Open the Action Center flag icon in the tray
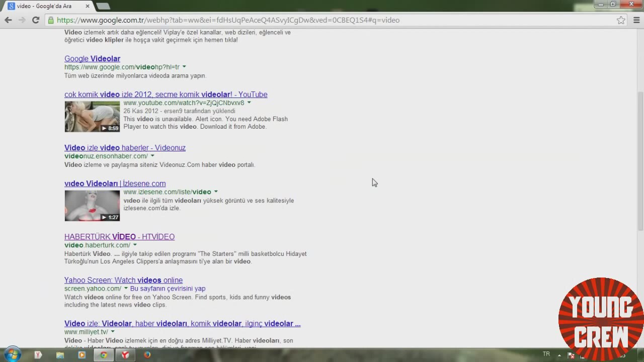This screenshot has height=362, width=644. (571, 355)
